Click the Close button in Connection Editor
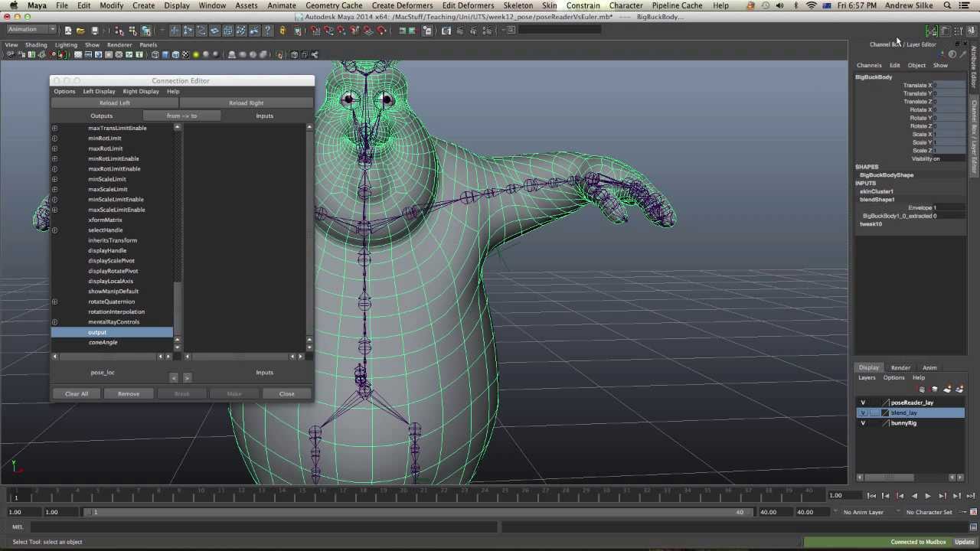Screen dimensions: 980x551 [x=287, y=393]
